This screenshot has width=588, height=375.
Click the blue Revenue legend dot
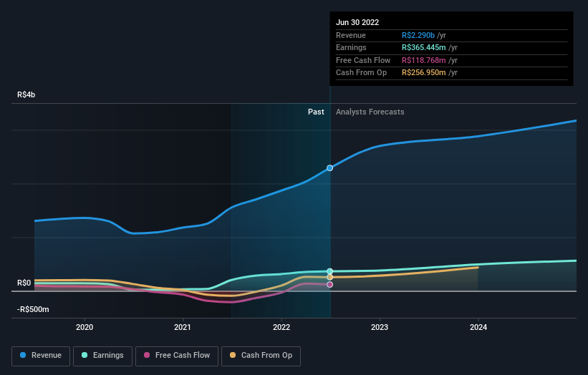tap(23, 355)
